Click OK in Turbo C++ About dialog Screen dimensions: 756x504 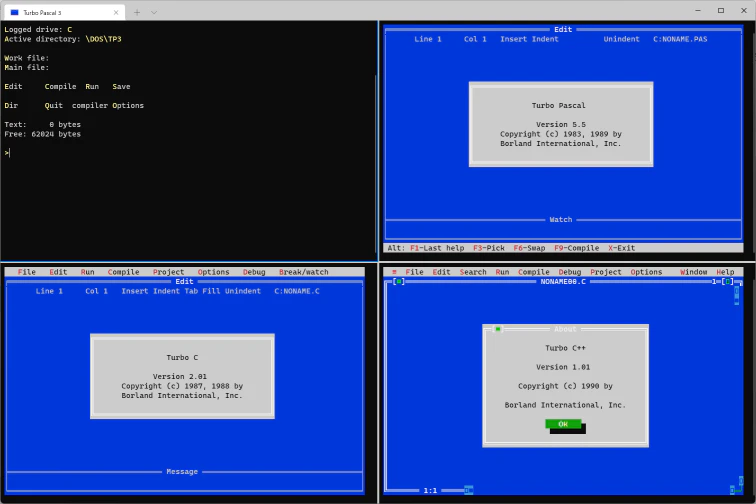pos(563,424)
